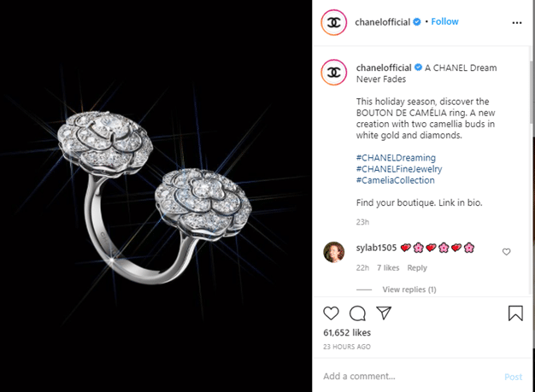
Task: Reply to the sylab1505 comment
Action: 417,268
